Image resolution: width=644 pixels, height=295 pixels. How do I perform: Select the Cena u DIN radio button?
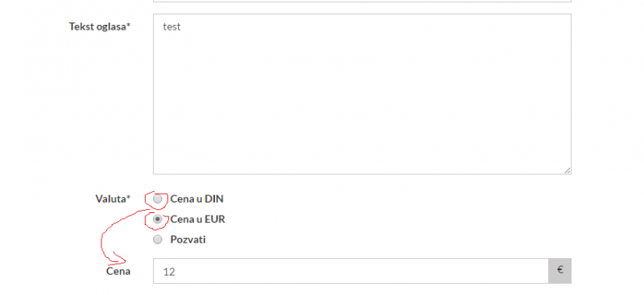158,199
